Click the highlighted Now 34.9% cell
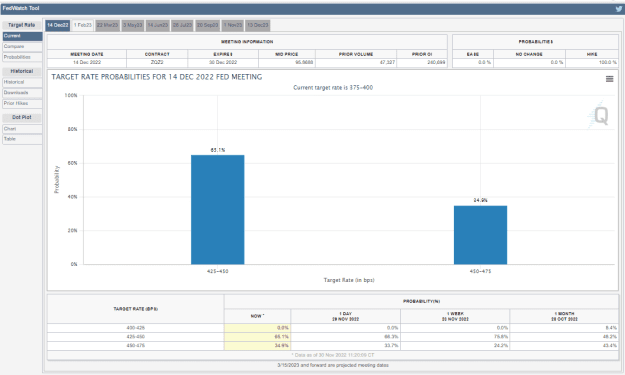 click(x=257, y=346)
